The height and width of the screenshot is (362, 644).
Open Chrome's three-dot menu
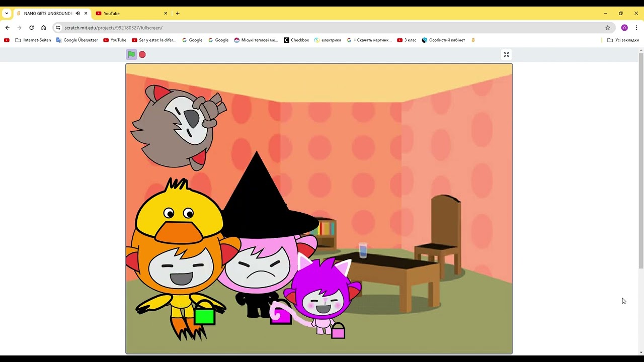pyautogui.click(x=636, y=28)
